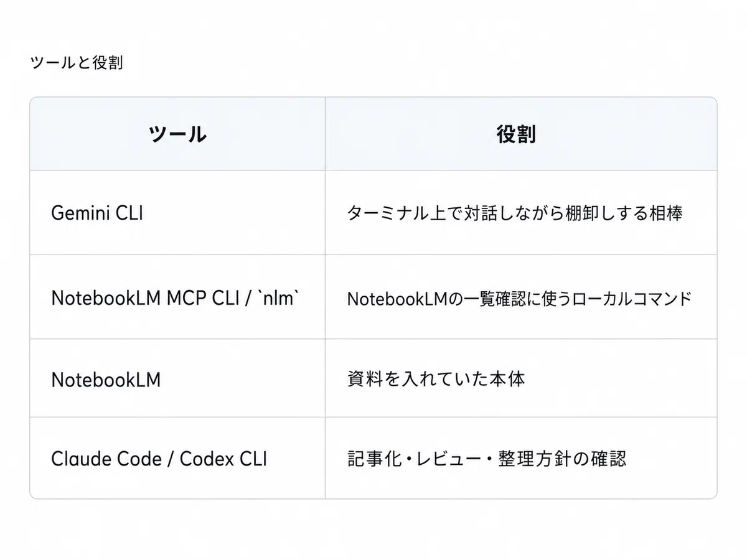Select the NotebookLM tool cell
This screenshot has width=747, height=560.
click(177, 379)
